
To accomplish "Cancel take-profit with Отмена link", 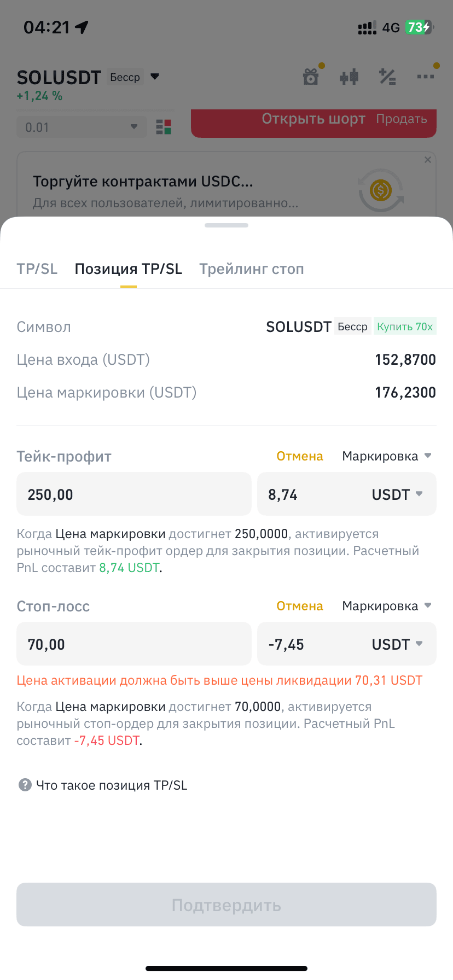I will click(300, 456).
